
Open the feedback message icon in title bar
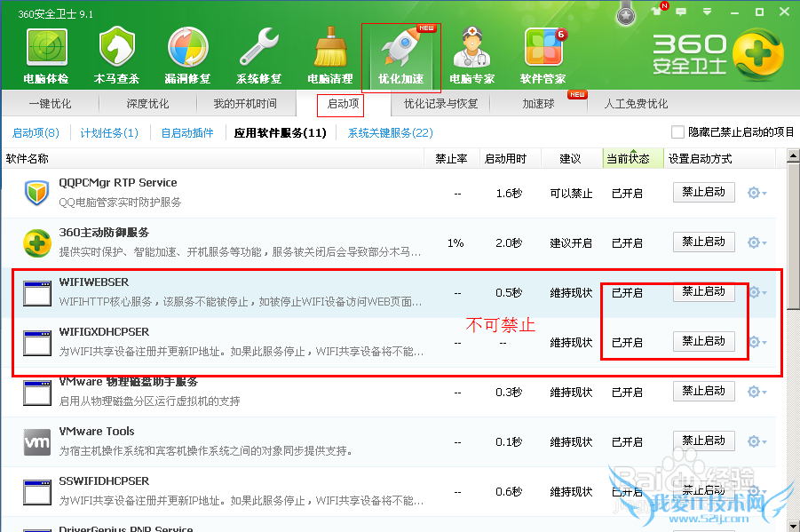coord(681,12)
